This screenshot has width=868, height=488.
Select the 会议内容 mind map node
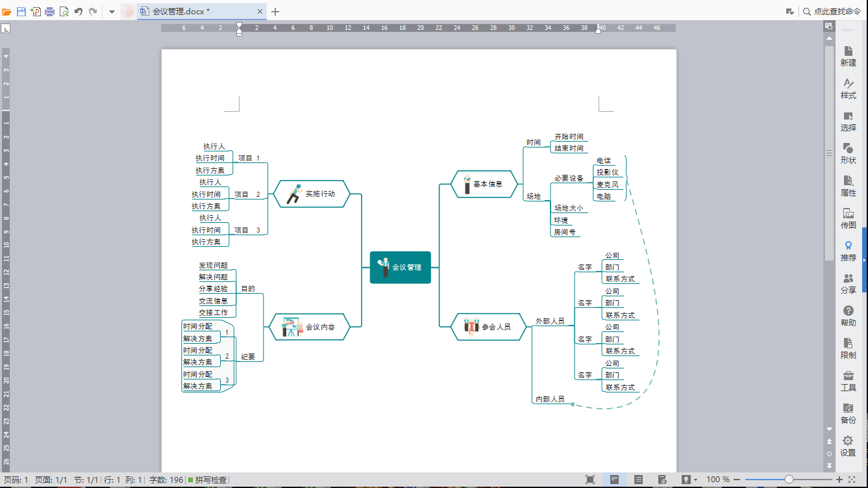pos(310,327)
